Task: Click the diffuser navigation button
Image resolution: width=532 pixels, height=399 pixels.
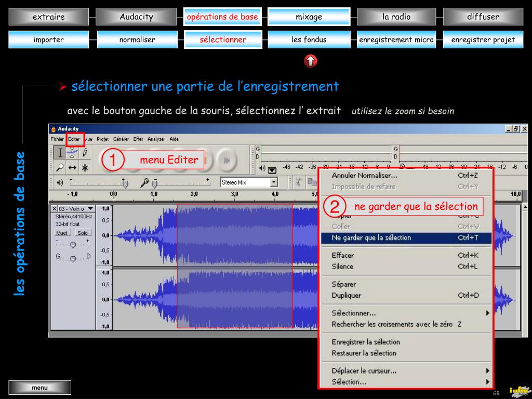Action: (x=483, y=17)
